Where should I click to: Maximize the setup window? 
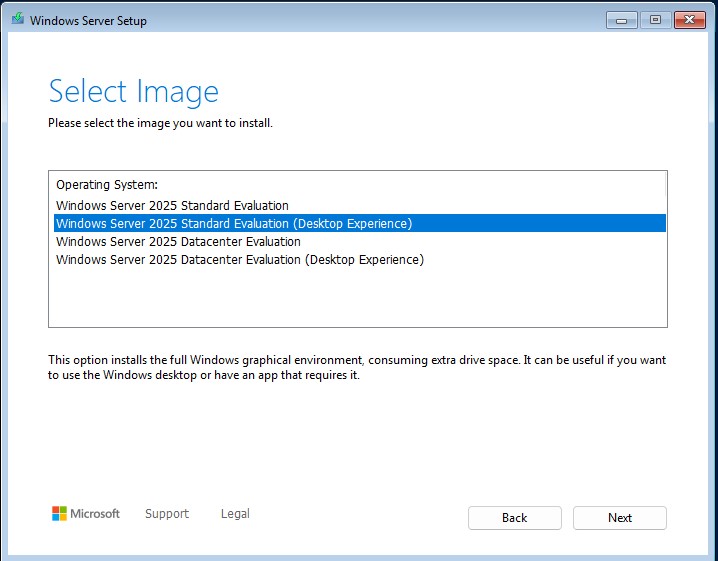[656, 20]
